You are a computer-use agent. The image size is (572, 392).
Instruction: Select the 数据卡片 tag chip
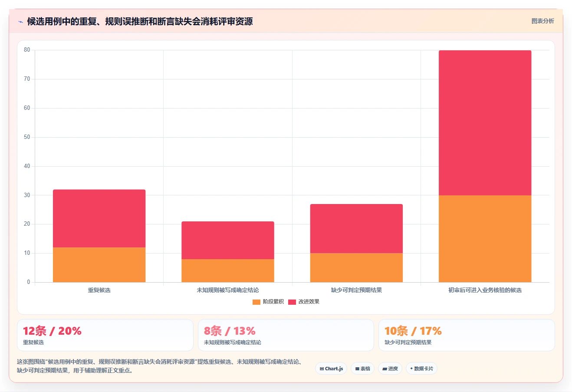(421, 369)
